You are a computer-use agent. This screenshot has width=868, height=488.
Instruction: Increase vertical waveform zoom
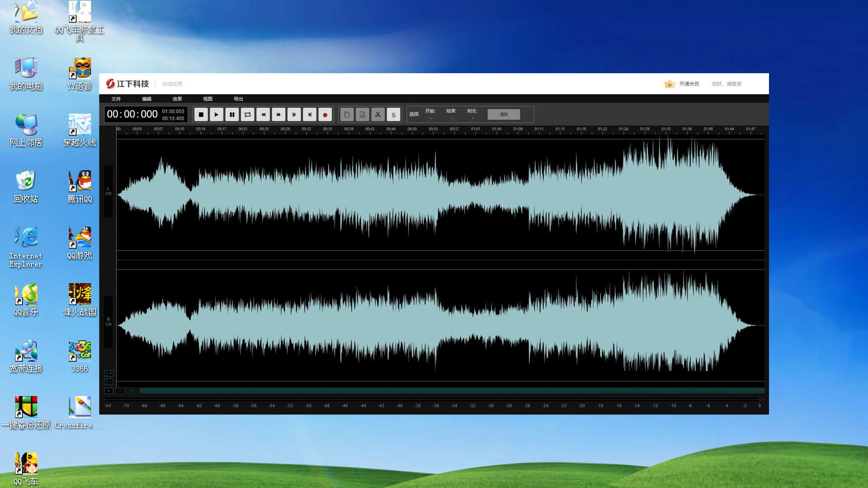(108, 373)
